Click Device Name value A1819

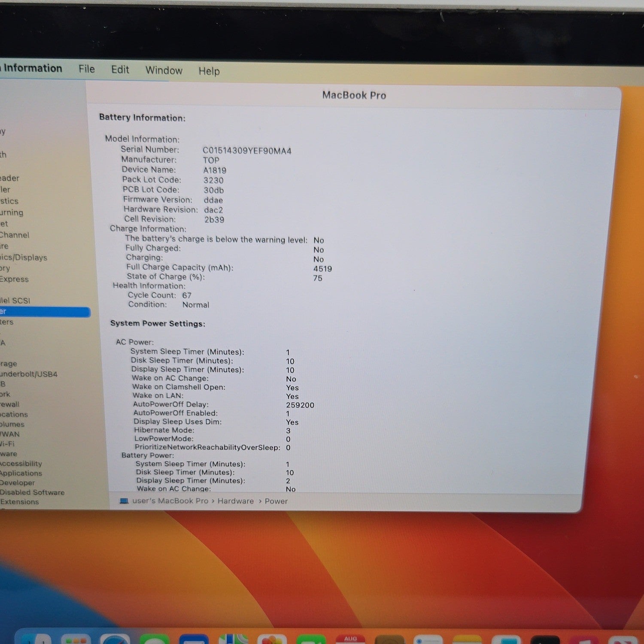[x=215, y=170]
